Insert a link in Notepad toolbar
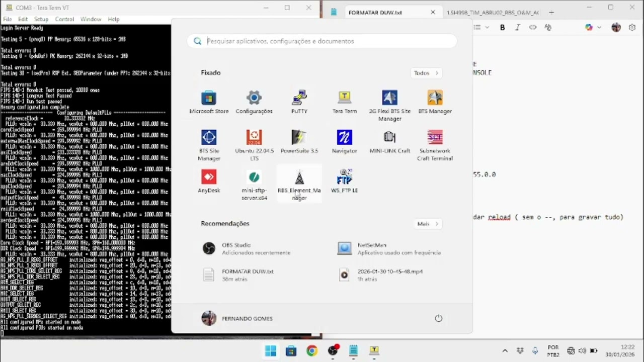644x362 pixels. coord(533,28)
